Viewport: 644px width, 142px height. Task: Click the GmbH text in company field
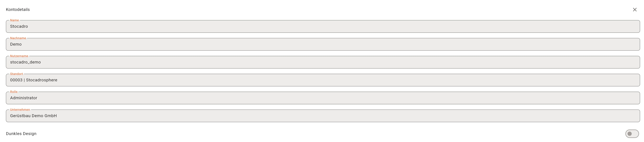pyautogui.click(x=51, y=116)
